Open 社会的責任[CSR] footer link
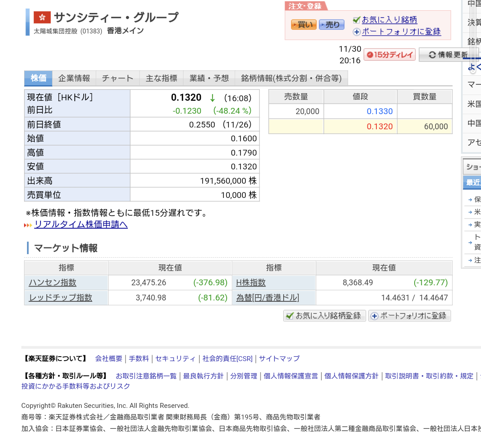 (227, 359)
